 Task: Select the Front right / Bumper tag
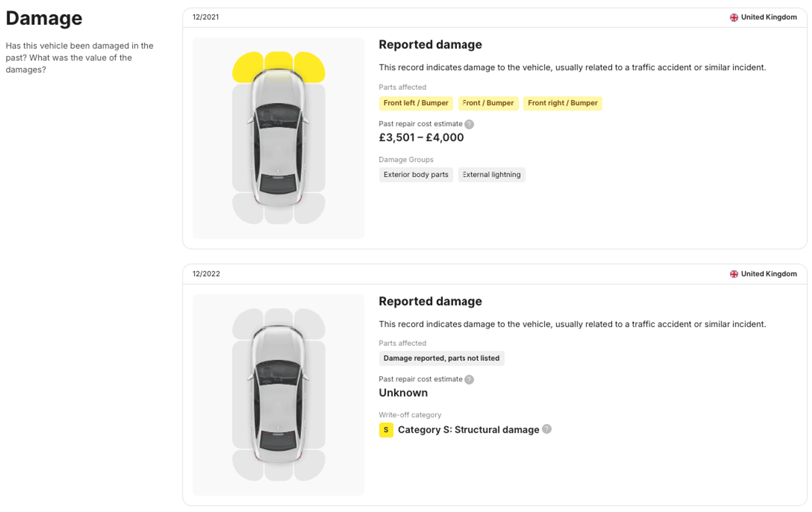[562, 103]
